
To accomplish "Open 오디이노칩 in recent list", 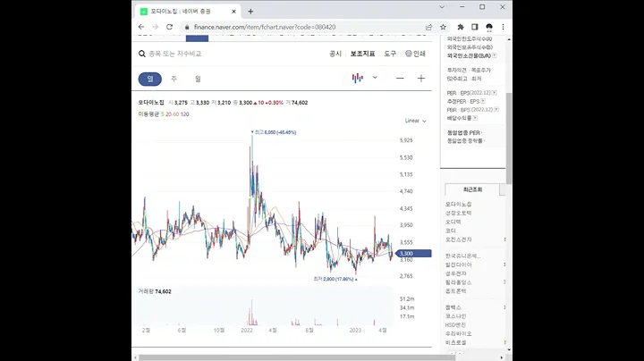I will [x=458, y=205].
